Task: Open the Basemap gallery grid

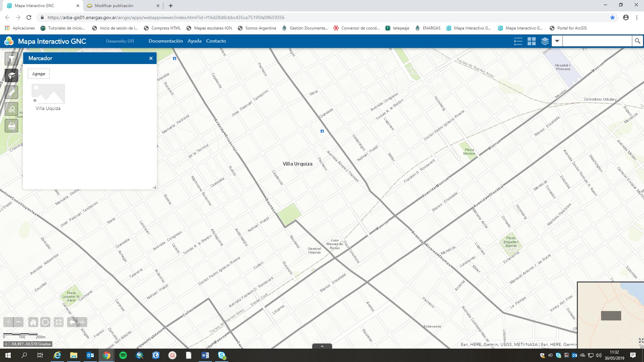Action: tap(532, 41)
